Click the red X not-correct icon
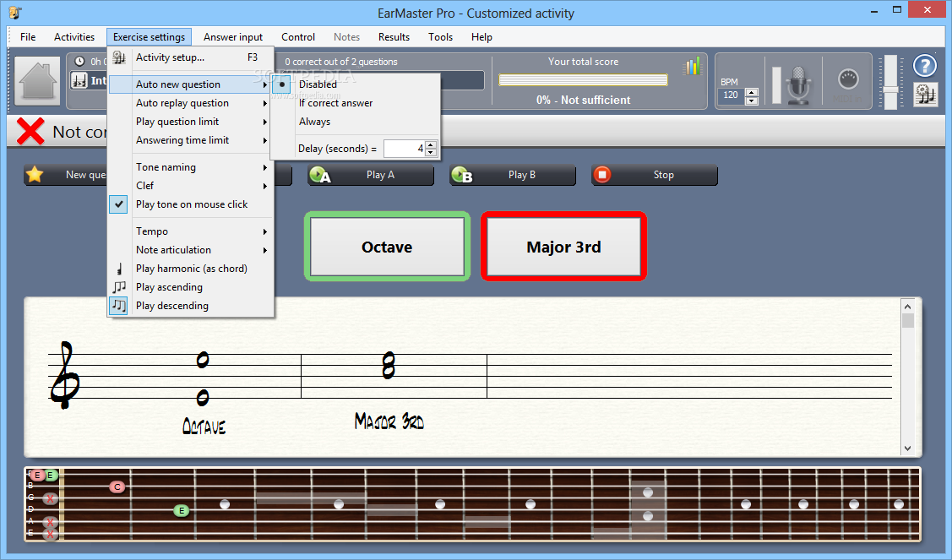This screenshot has width=952, height=560. click(x=30, y=131)
